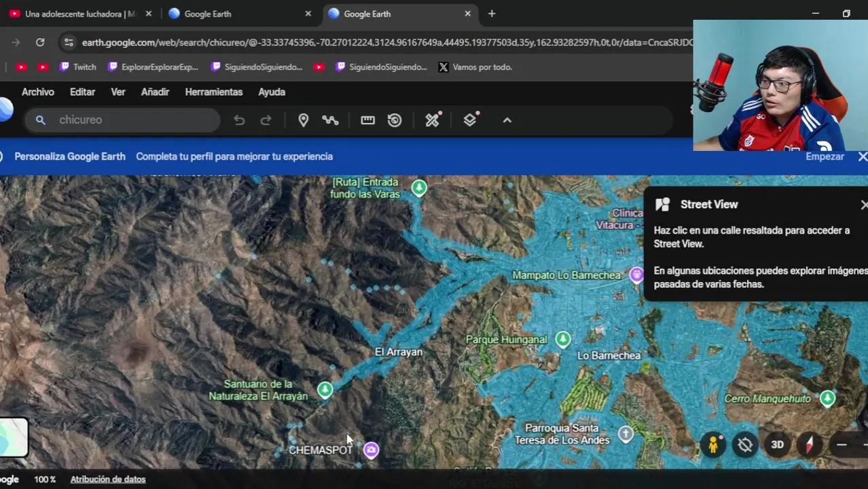Click the Cerro Manquehuito green marker
This screenshot has width=868, height=489.
(x=827, y=398)
